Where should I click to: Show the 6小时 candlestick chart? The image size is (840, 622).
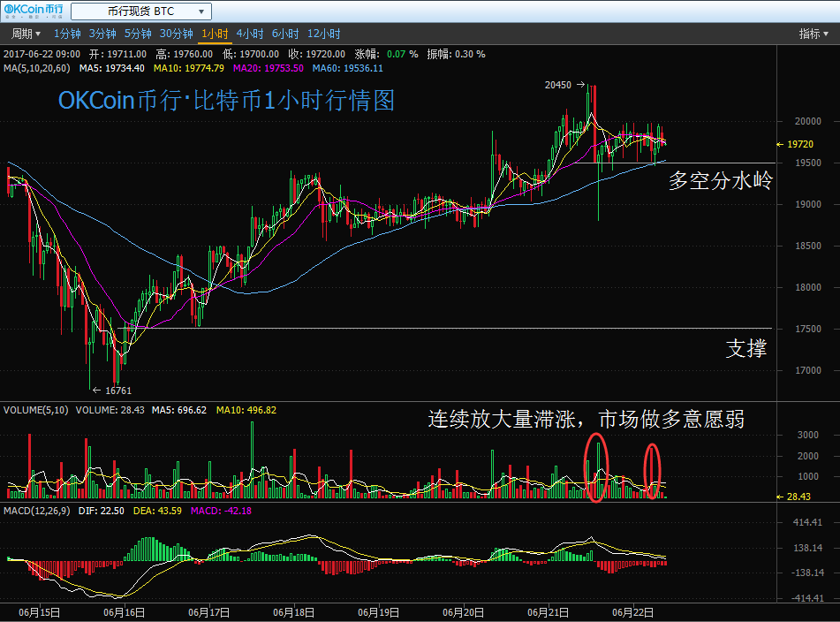coord(285,34)
